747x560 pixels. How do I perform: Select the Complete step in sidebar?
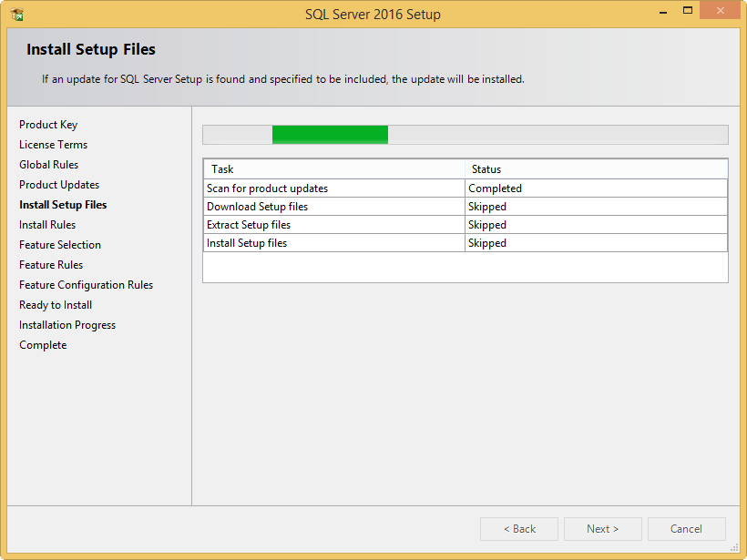(43, 345)
